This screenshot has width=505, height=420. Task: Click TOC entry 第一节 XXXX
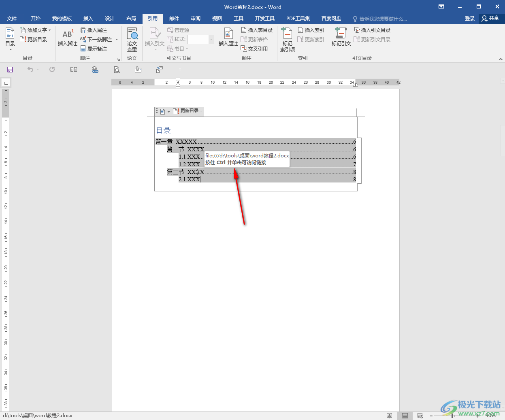[262, 149]
